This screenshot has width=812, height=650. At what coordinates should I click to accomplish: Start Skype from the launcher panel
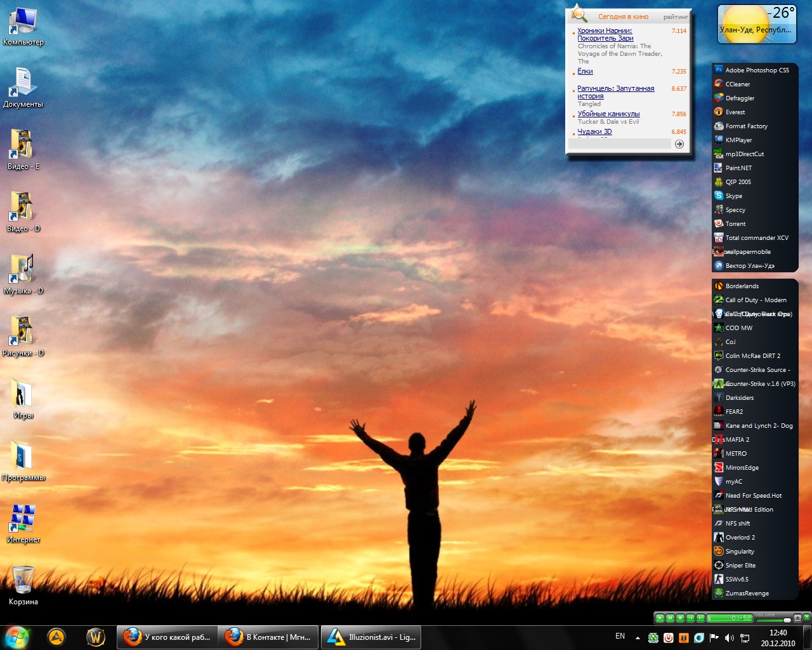coord(733,196)
